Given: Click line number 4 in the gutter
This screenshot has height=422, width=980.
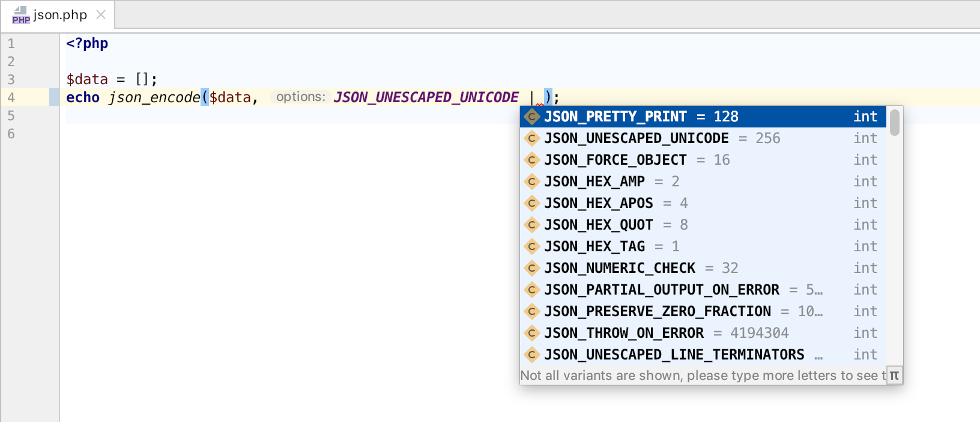Looking at the screenshot, I should pyautogui.click(x=11, y=97).
